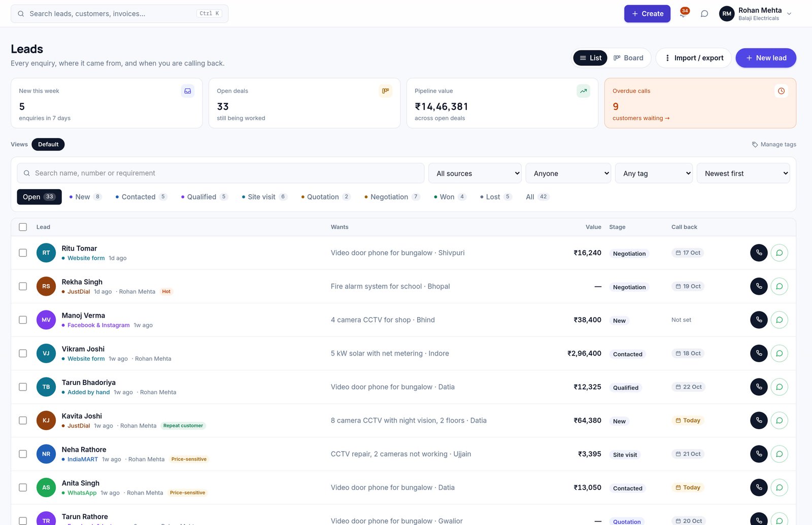This screenshot has width=812, height=525.
Task: Open the Any tag filter dropdown
Action: pyautogui.click(x=654, y=173)
